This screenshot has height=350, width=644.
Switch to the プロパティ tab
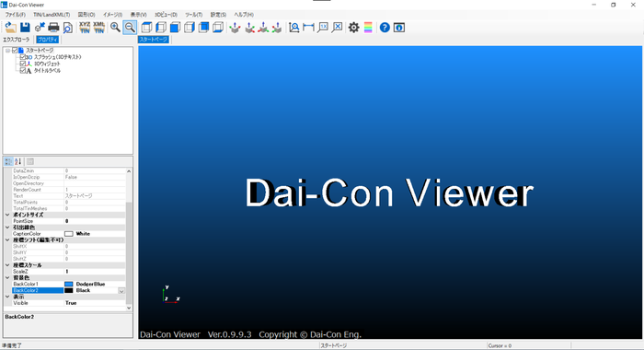click(48, 40)
